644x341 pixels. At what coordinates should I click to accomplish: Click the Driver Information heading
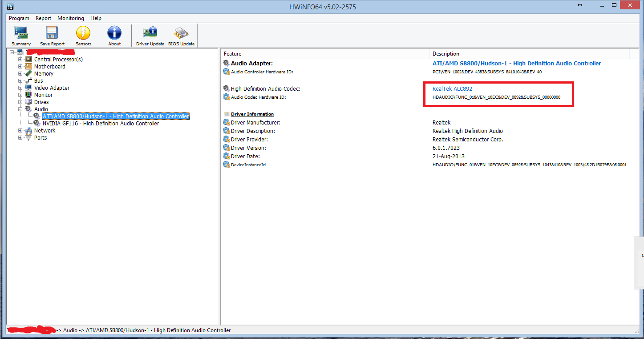tap(252, 114)
